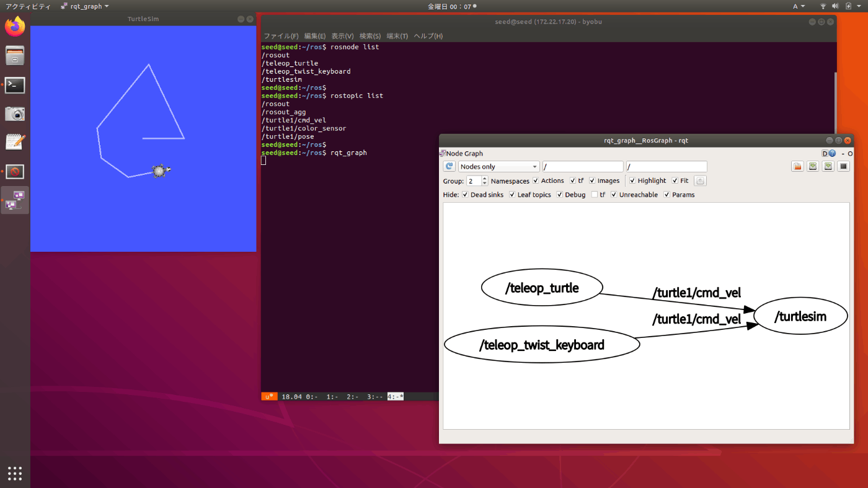Click byobu window 0 in the status bar

click(312, 396)
